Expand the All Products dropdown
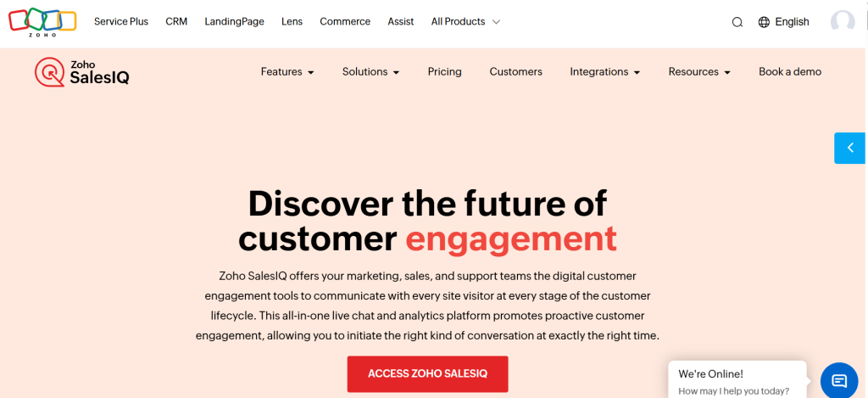Screen dimensions: 868x398 pos(465,22)
